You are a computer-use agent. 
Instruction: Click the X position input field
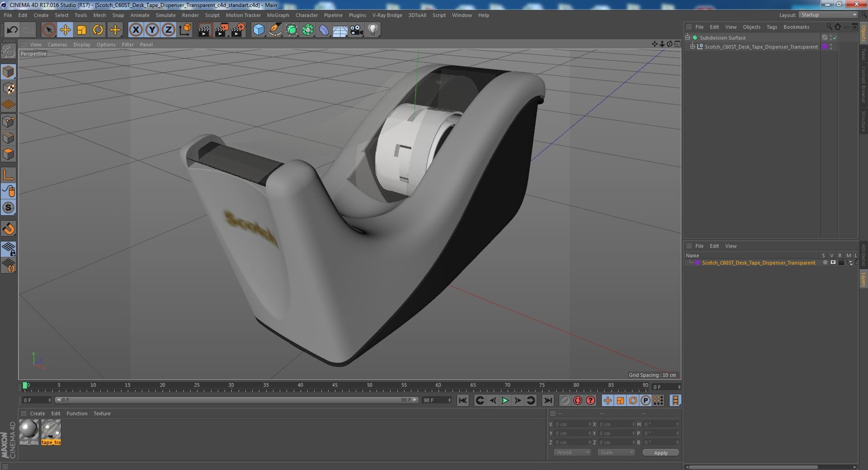coord(572,424)
